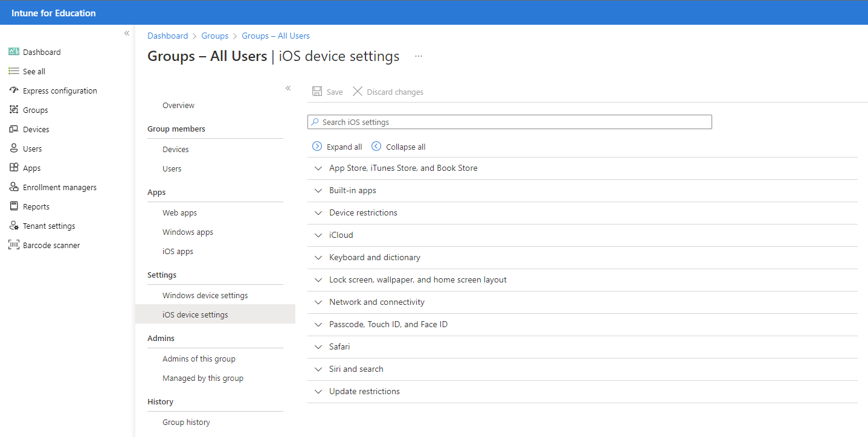The height and width of the screenshot is (437, 868).
Task: Click the Discard changes X icon
Action: click(358, 92)
